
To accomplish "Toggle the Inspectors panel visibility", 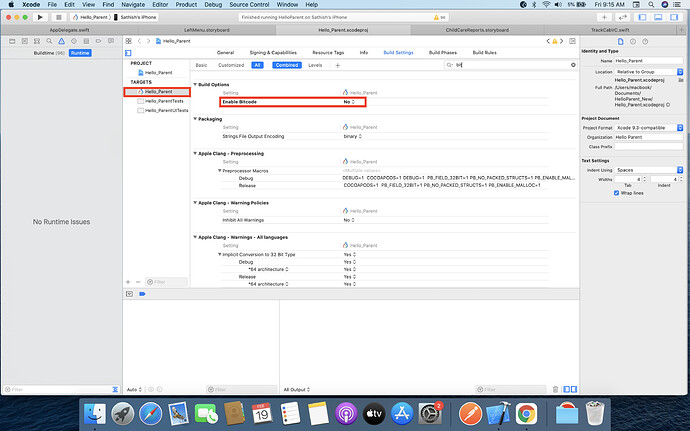I will pos(674,17).
